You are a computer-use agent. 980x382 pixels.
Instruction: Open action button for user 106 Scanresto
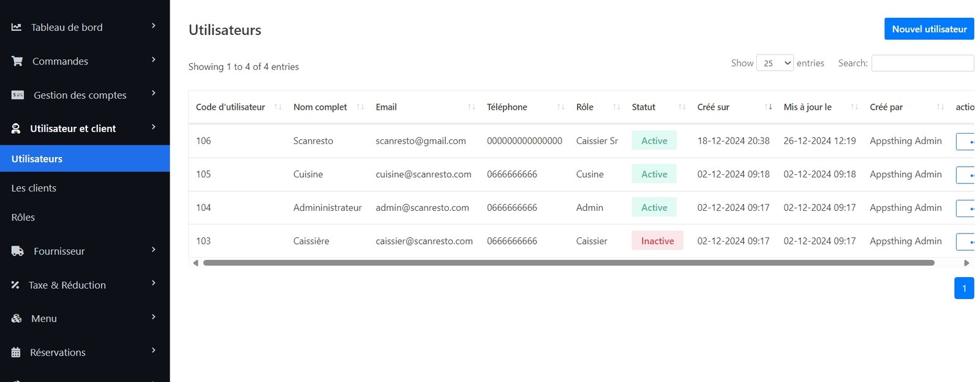[965, 142]
